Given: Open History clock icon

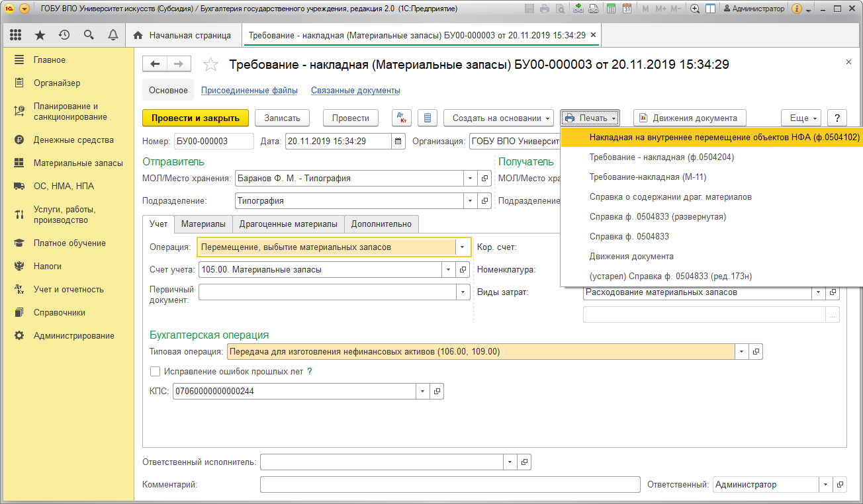Looking at the screenshot, I should coord(64,35).
